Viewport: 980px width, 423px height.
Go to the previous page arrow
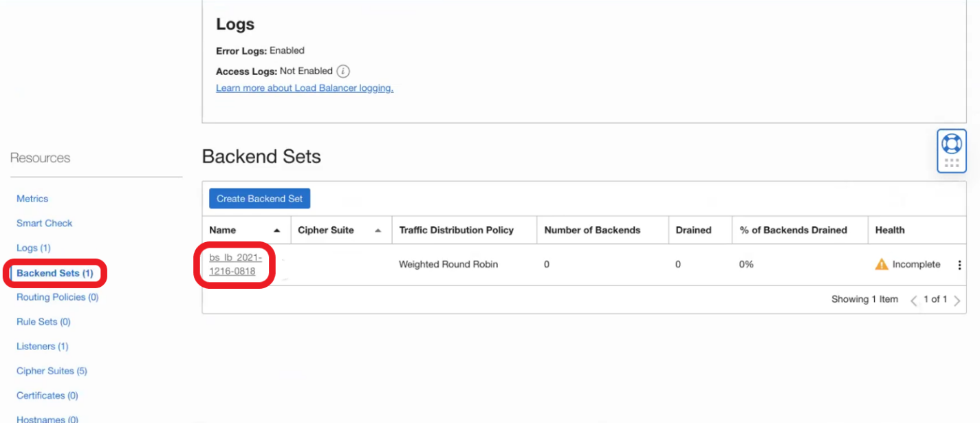913,300
